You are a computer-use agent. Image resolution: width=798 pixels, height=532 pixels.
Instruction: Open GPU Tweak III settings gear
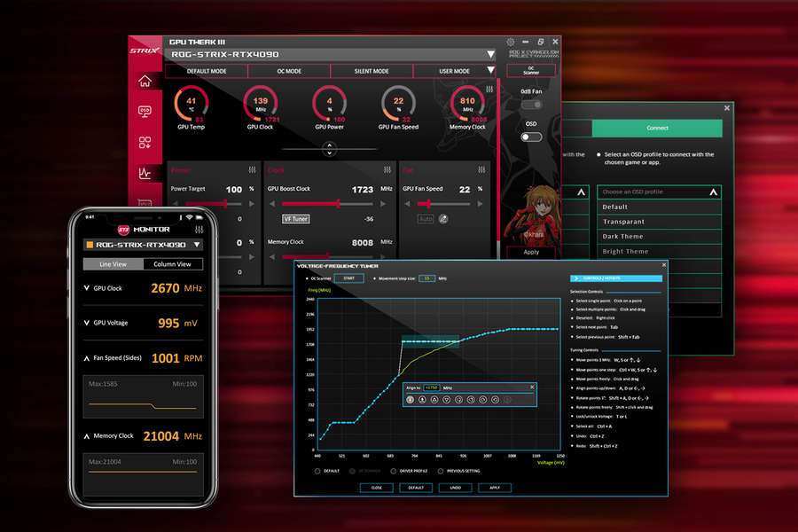click(511, 42)
